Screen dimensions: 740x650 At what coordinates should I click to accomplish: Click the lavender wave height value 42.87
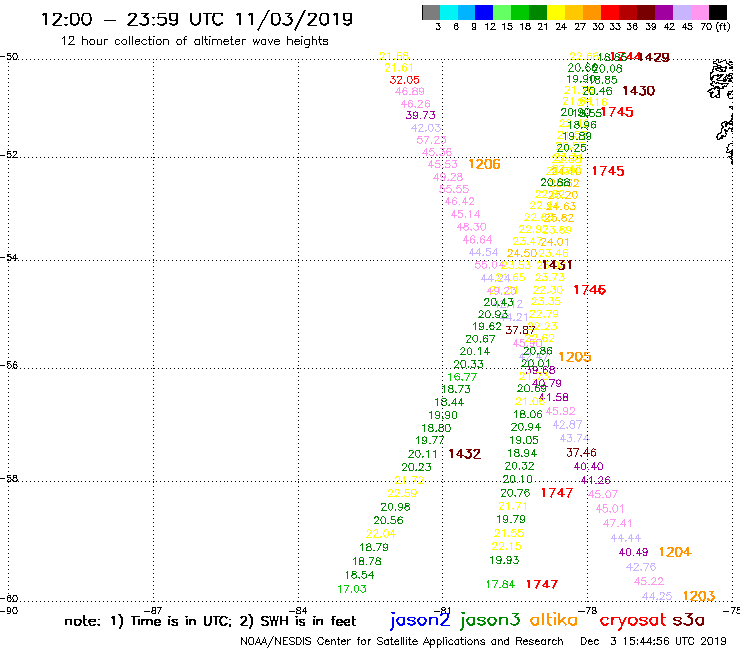[567, 424]
